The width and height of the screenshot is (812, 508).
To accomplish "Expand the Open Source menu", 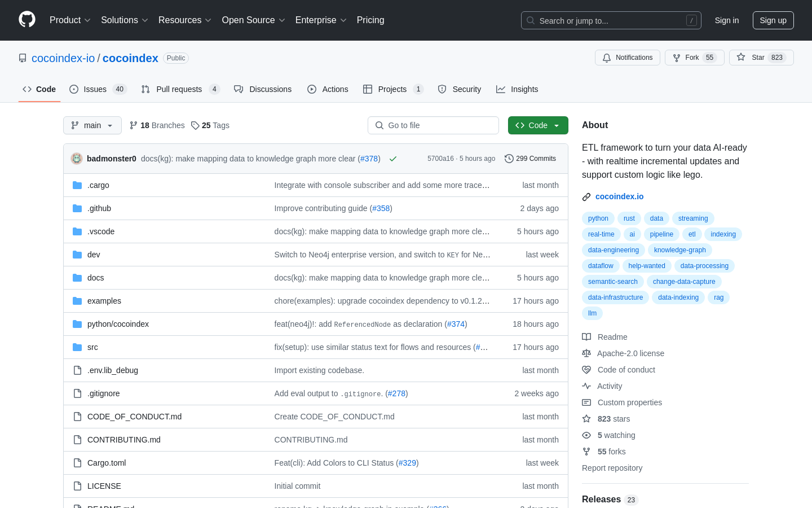I will tap(254, 20).
